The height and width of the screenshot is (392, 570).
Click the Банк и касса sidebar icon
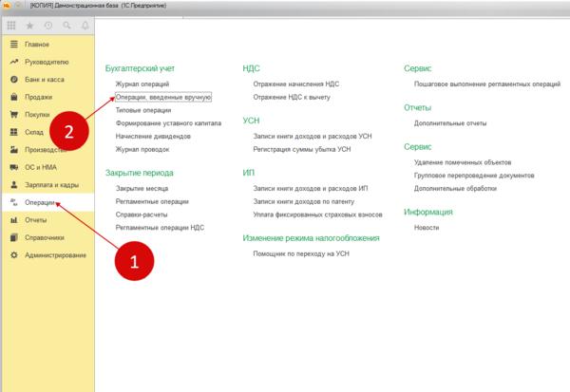(x=13, y=79)
